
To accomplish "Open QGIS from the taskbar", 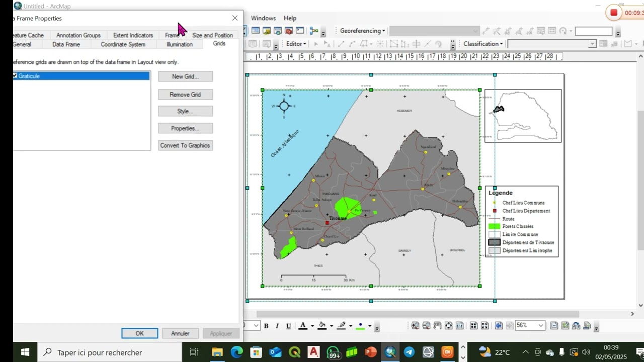I will [294, 352].
